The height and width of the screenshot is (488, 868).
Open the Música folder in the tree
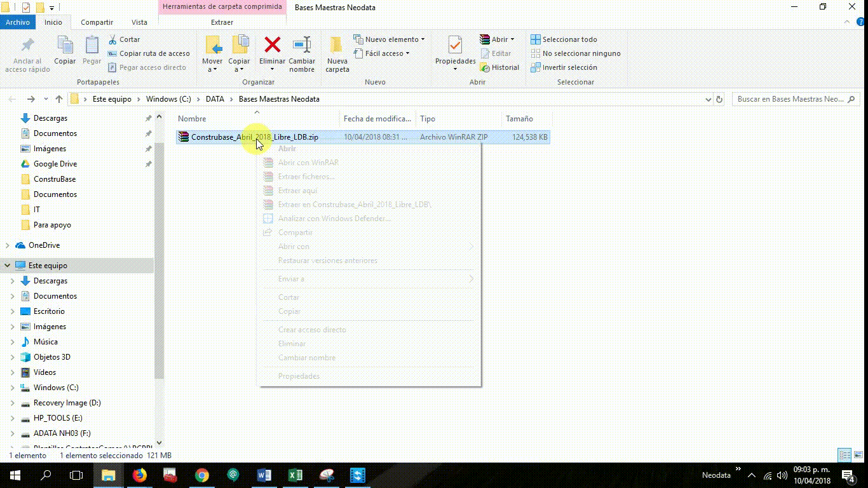(x=46, y=342)
